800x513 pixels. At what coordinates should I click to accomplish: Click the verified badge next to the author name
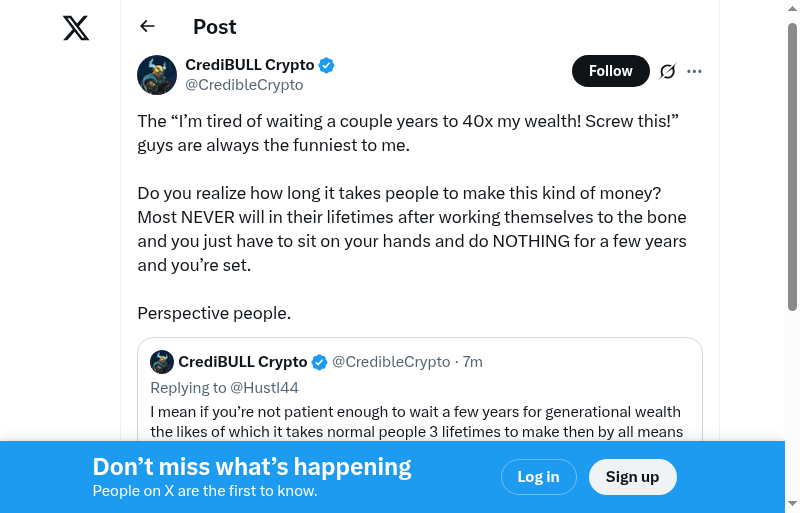pyautogui.click(x=327, y=66)
